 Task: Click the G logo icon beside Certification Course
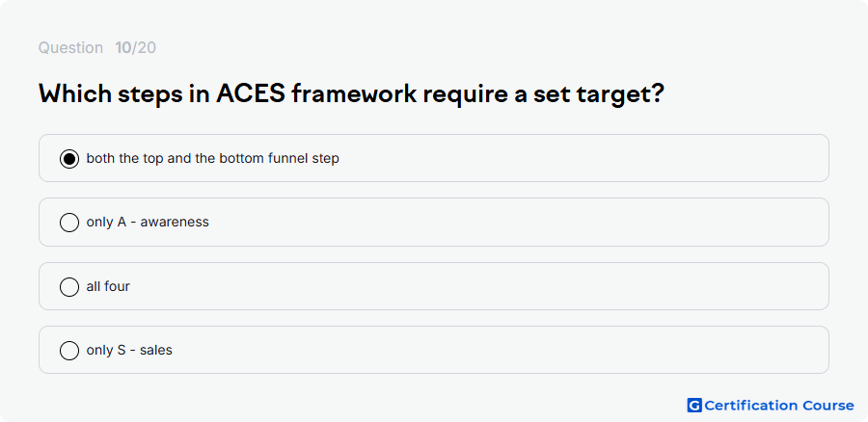tap(694, 406)
